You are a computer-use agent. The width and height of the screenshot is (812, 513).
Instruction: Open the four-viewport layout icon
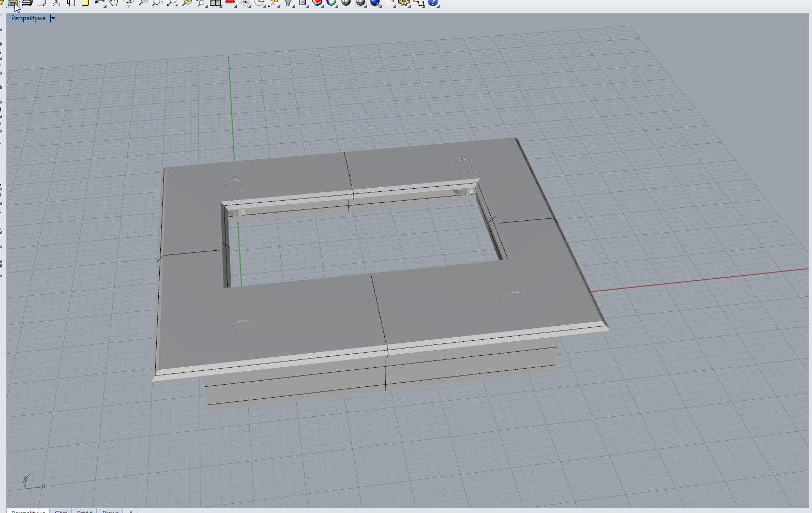216,3
